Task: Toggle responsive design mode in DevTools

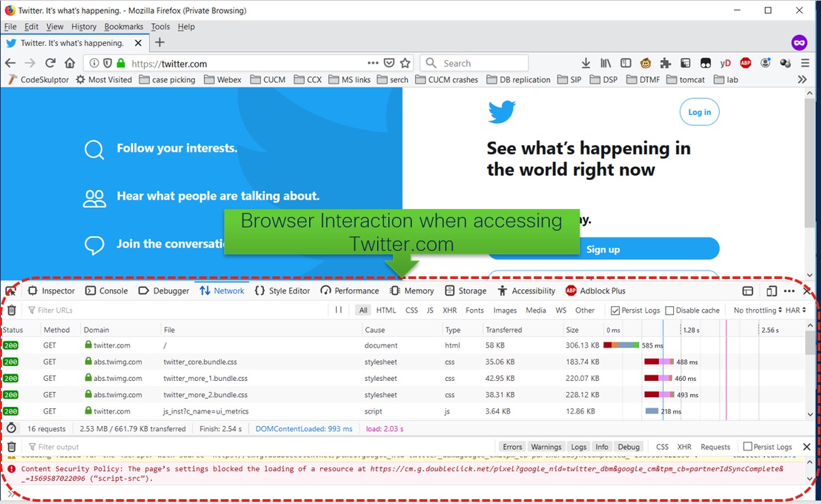Action: click(772, 291)
